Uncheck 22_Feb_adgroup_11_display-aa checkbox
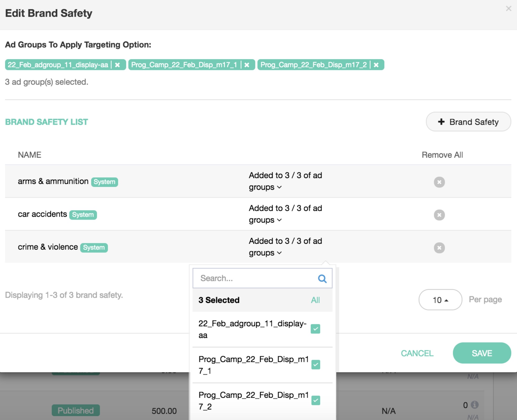The image size is (517, 420). click(x=315, y=329)
